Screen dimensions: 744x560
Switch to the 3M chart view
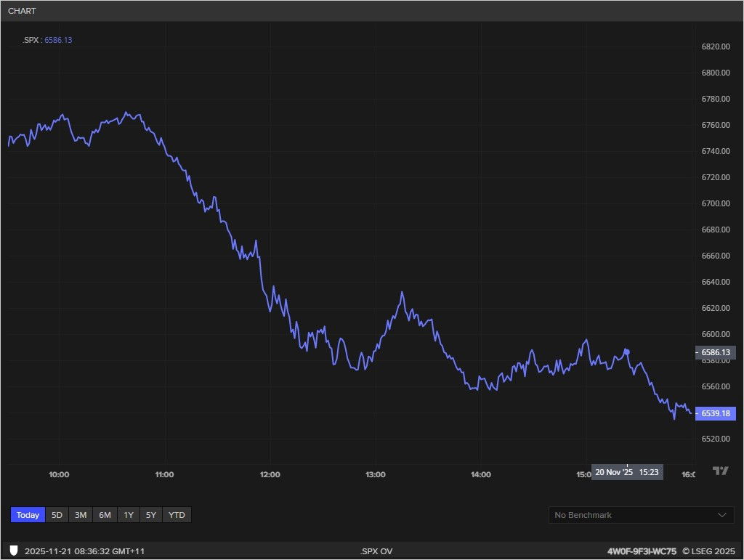pyautogui.click(x=80, y=514)
